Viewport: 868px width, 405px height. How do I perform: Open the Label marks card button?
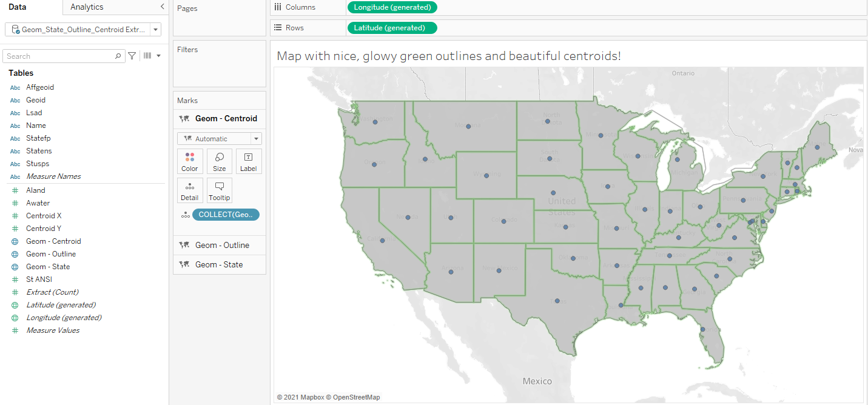249,161
